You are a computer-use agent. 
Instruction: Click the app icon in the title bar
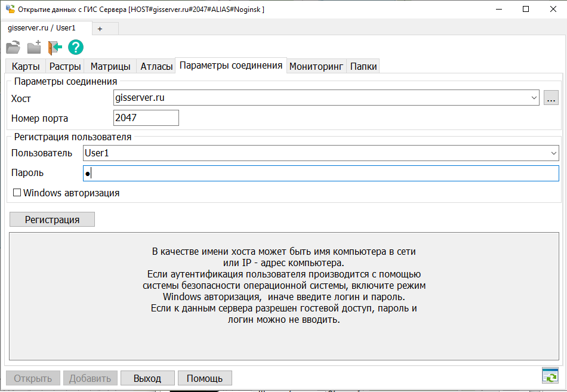pos(10,9)
